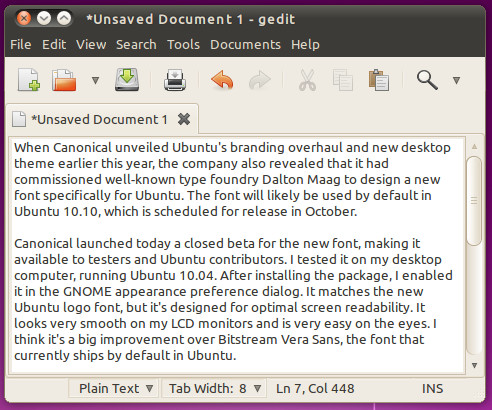The width and height of the screenshot is (492, 410).
Task: Open the Documents menu
Action: (245, 44)
